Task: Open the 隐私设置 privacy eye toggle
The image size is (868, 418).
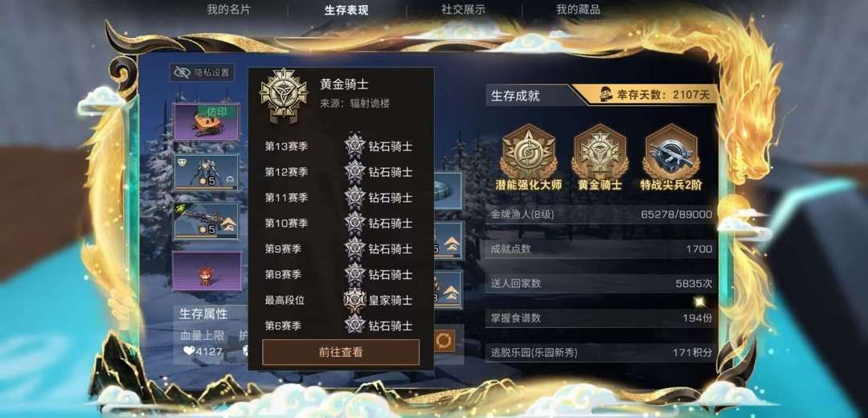Action: pyautogui.click(x=202, y=72)
